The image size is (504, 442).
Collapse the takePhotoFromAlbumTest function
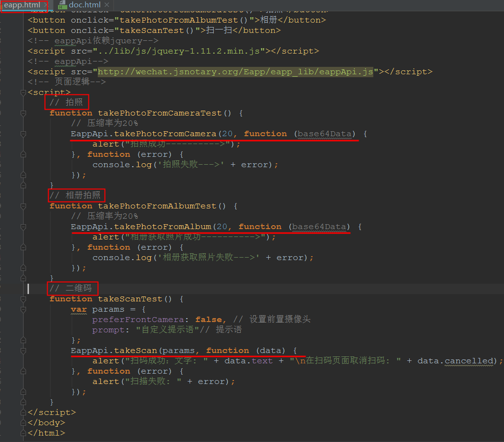pyautogui.click(x=23, y=206)
